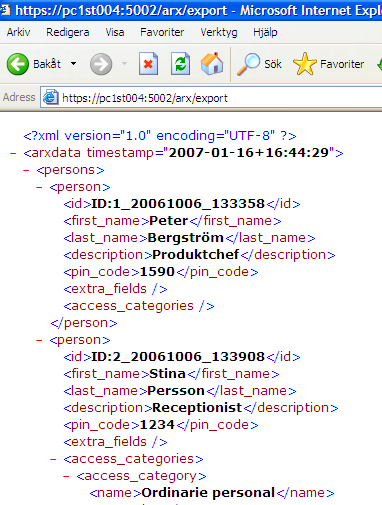Click the id value ID:2_20061006_133908
Viewport: 382px width, 505px height.
point(178,357)
